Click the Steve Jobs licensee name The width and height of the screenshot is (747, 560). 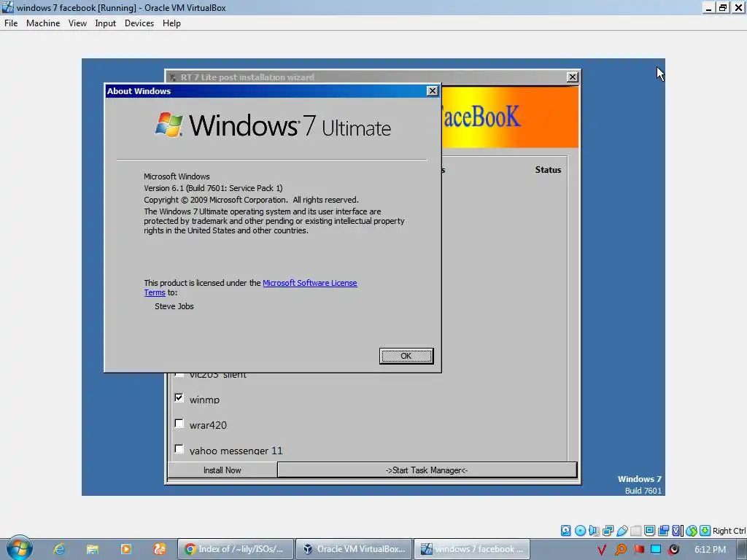pyautogui.click(x=174, y=306)
